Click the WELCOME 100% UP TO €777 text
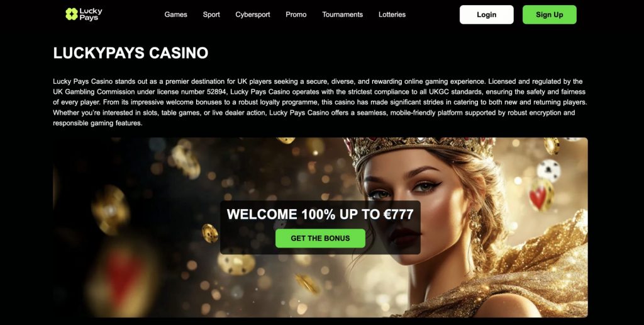Screen dimensions: 644x325 320,214
